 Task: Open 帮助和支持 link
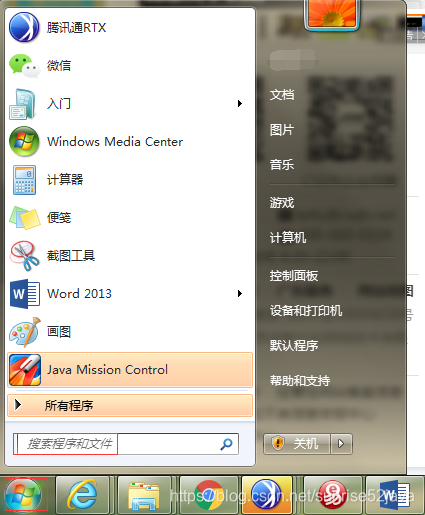[x=300, y=380]
